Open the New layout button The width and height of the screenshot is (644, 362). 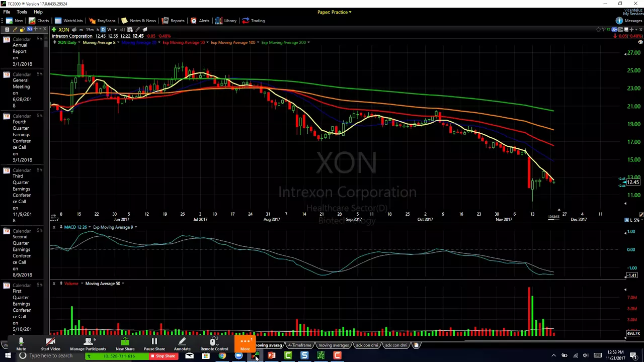pos(14,21)
